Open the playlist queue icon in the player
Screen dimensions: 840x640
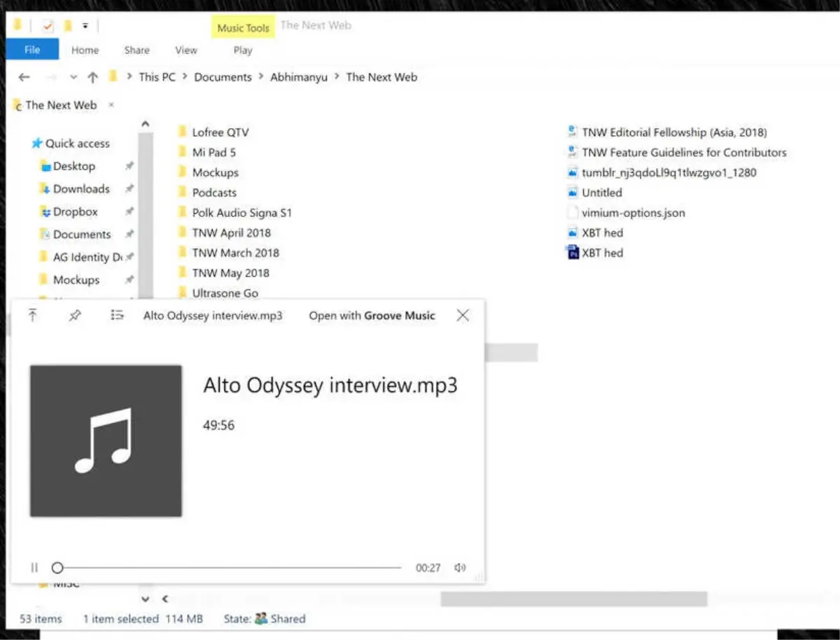(117, 315)
